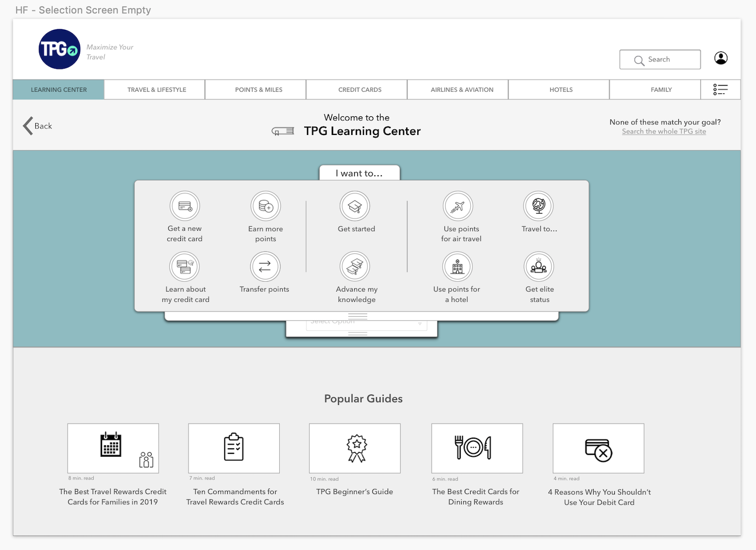756x550 pixels.
Task: Click the Transfer points label
Action: click(x=265, y=289)
